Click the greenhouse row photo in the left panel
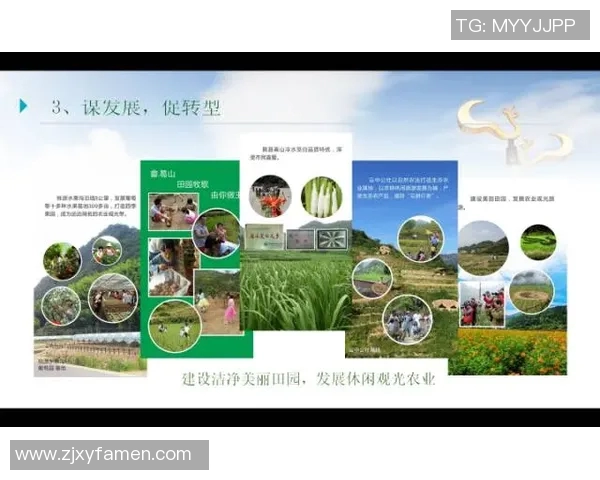600x480 pixels. (90, 354)
